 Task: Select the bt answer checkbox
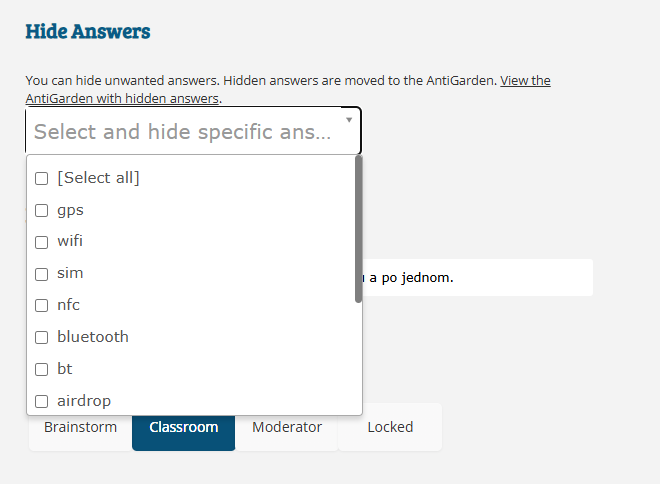point(42,369)
